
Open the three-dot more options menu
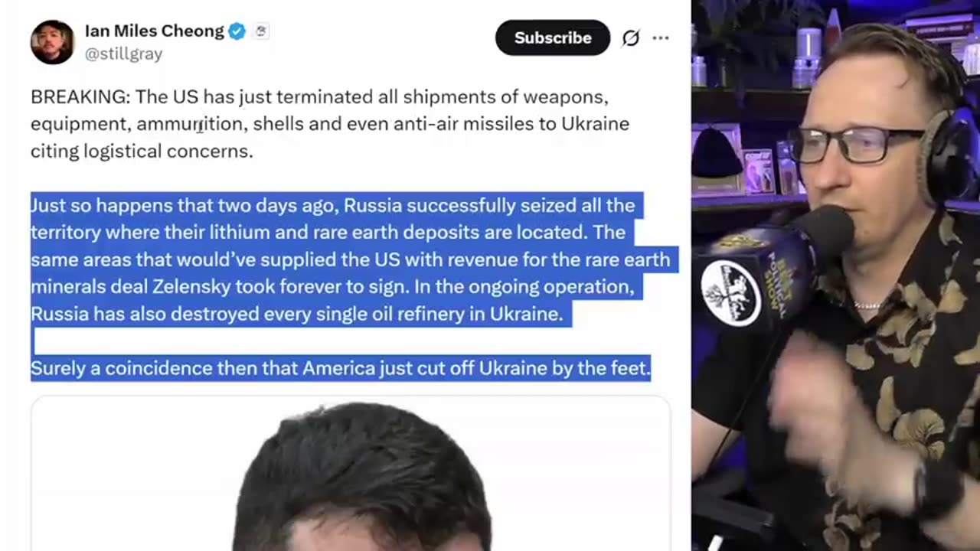(661, 37)
